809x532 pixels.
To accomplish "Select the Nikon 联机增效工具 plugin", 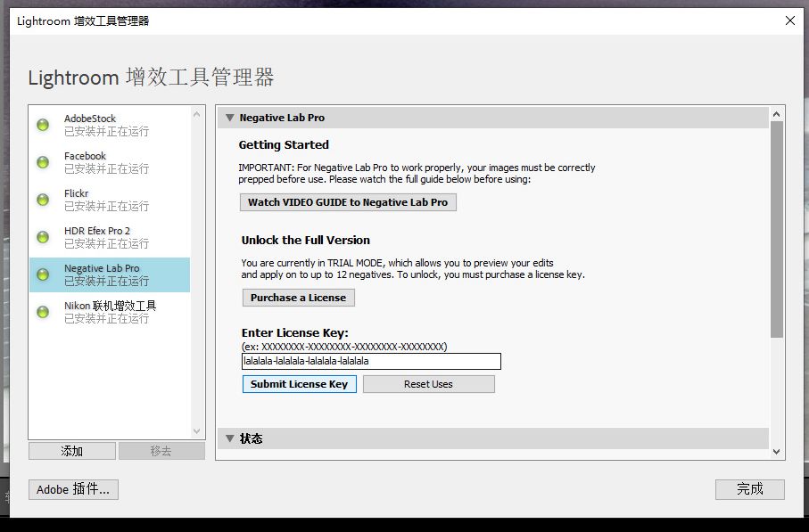I will (x=110, y=312).
